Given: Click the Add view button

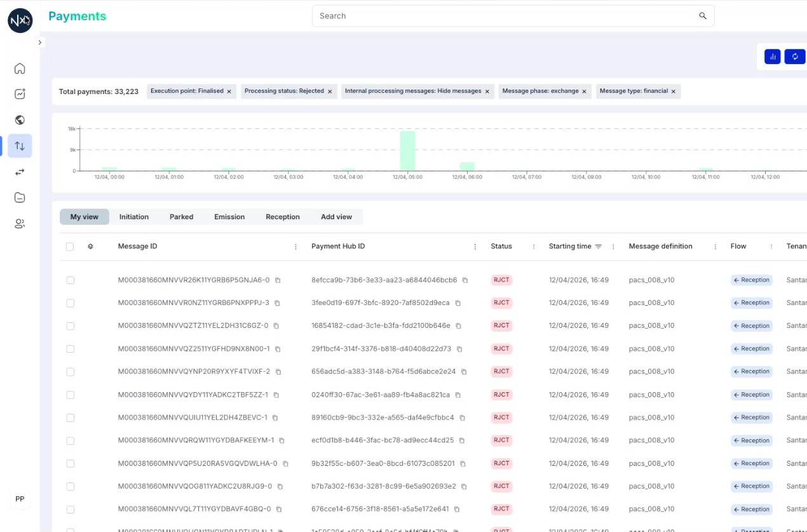Looking at the screenshot, I should (336, 217).
